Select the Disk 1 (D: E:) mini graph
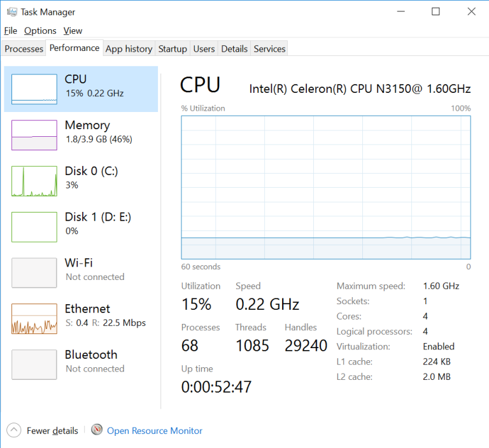The width and height of the screenshot is (489, 448). coord(34,227)
